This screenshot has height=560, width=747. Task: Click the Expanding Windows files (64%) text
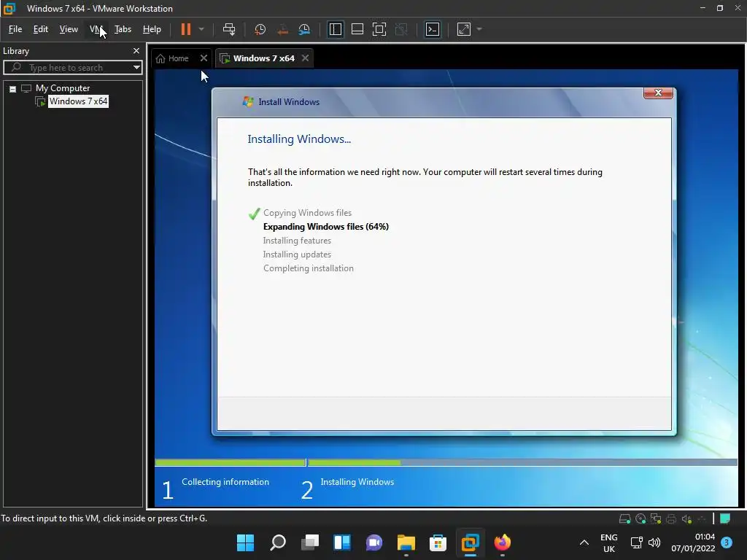(x=326, y=227)
